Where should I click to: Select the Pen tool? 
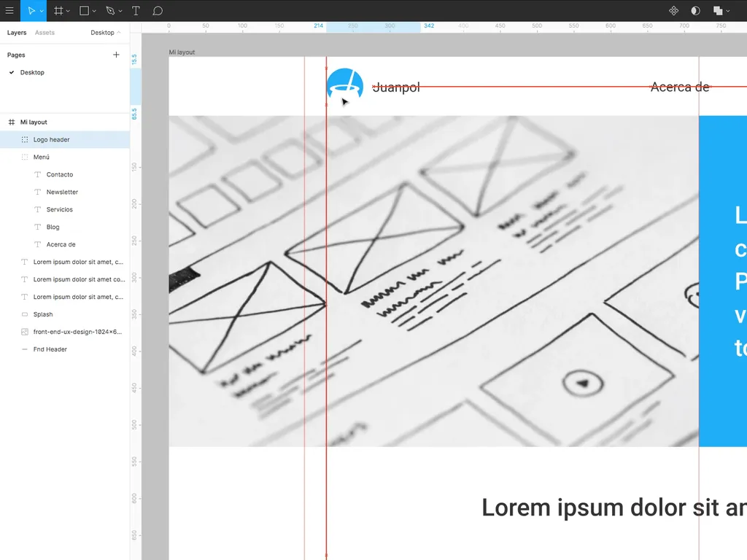tap(111, 10)
